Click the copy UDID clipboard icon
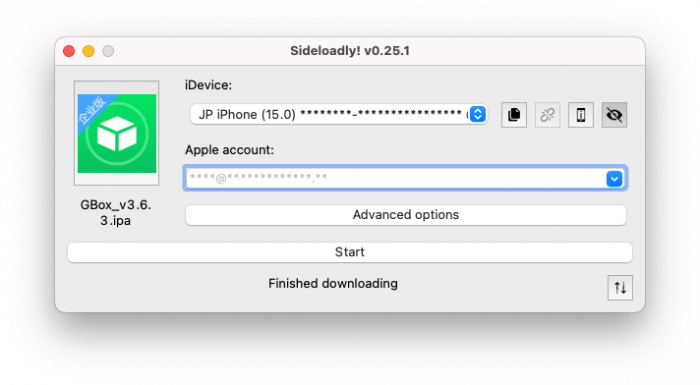700x385 pixels. (x=514, y=115)
